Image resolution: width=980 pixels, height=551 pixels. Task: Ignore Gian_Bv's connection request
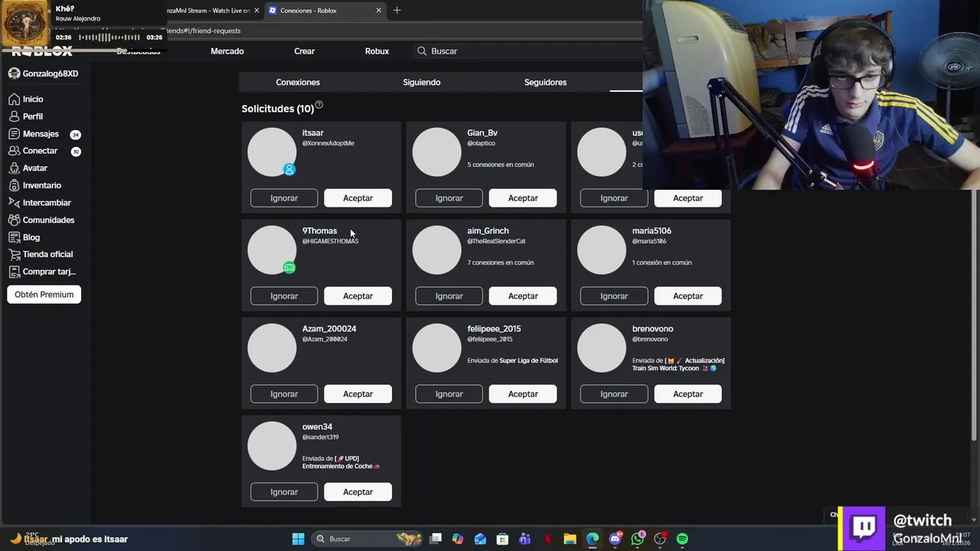pyautogui.click(x=449, y=198)
